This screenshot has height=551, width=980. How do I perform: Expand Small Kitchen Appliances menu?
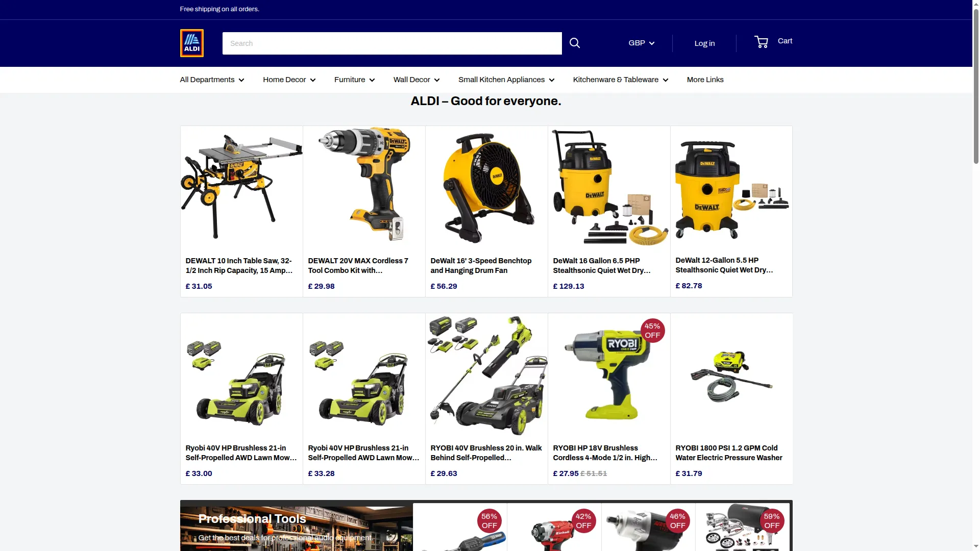point(506,80)
